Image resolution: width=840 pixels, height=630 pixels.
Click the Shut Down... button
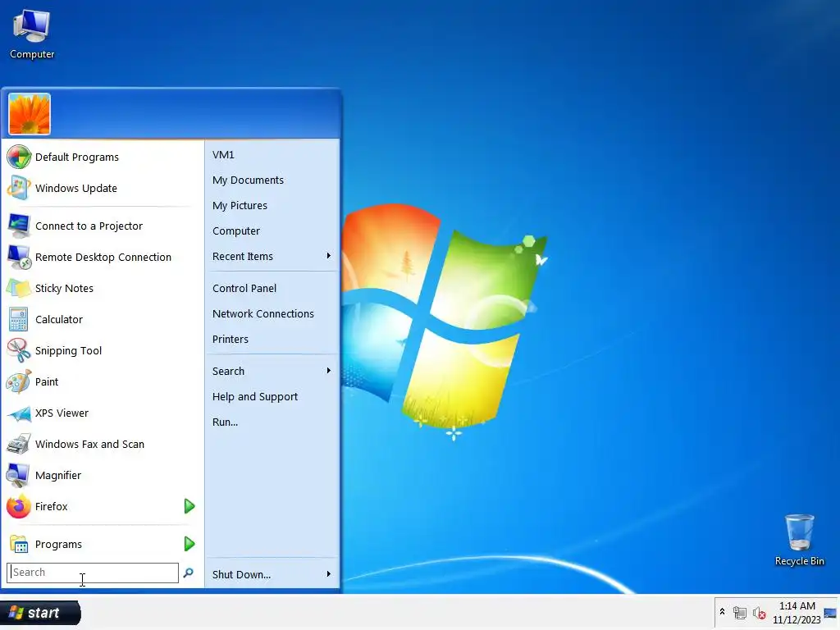pos(241,574)
